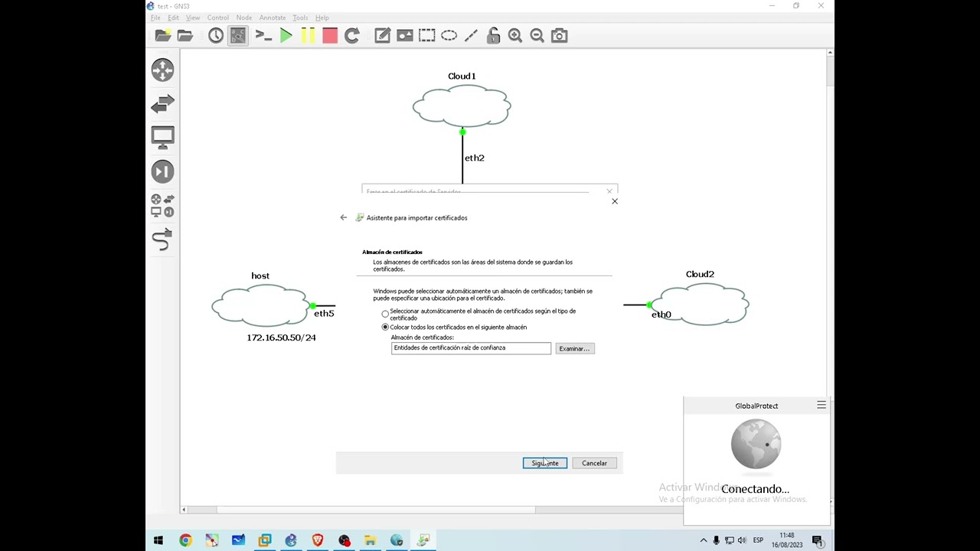
Task: Open the Annotate menu
Action: [x=273, y=18]
